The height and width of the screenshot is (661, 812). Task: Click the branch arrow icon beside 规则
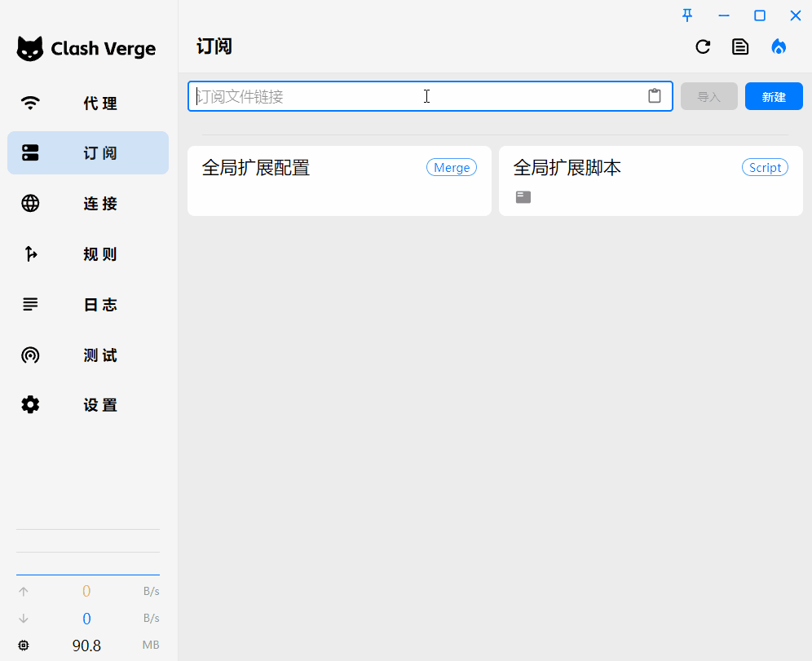[31, 253]
